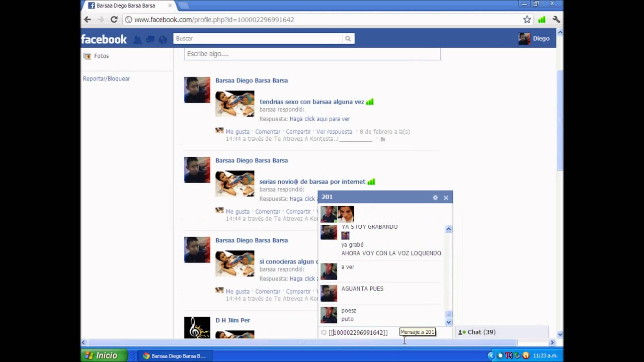Click 'Haga click aqui para ver' in first post
Image resolution: width=644 pixels, height=362 pixels.
coord(320,119)
